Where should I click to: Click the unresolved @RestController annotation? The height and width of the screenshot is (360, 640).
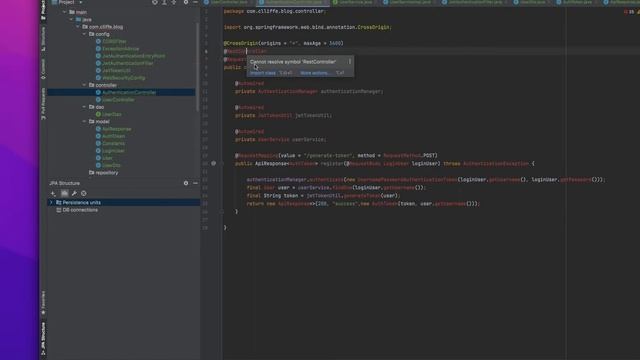click(245, 51)
